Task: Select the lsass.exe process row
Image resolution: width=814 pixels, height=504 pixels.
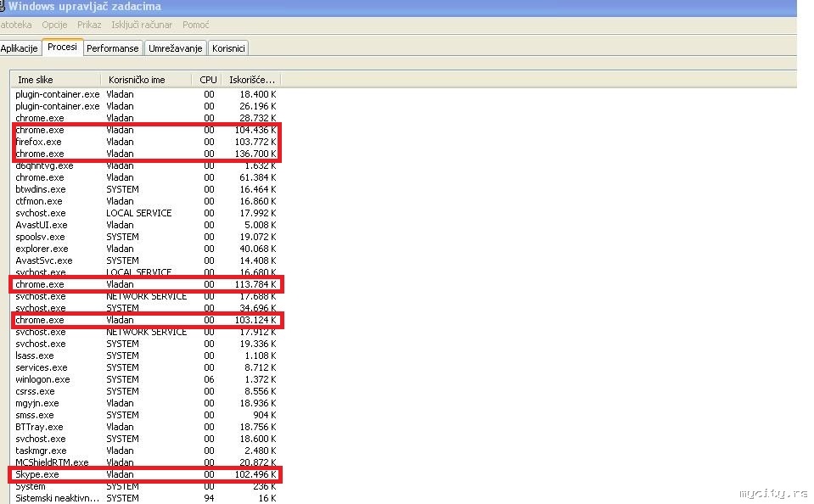Action: coord(145,356)
